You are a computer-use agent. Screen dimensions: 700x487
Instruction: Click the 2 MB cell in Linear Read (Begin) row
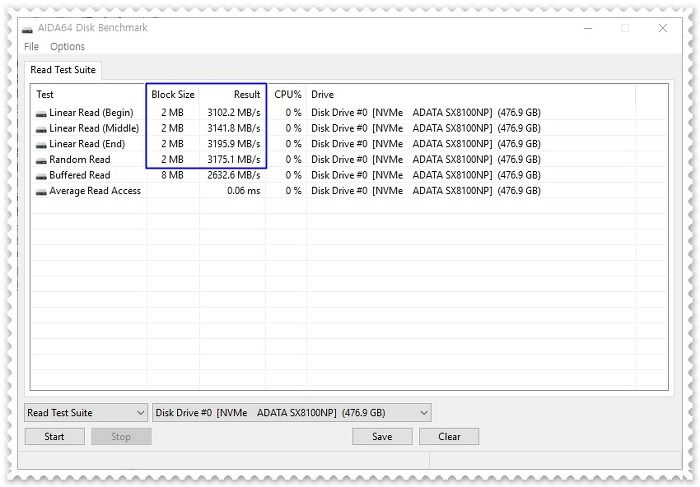tap(172, 112)
